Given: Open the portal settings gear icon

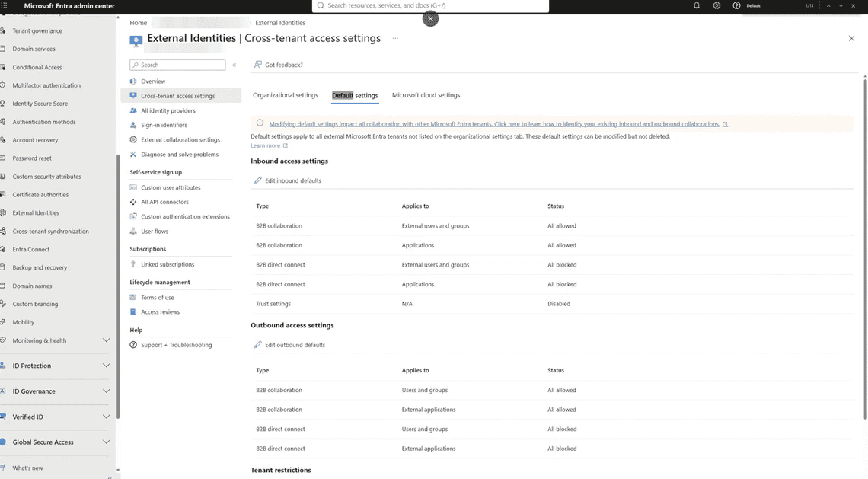Looking at the screenshot, I should 717,5.
